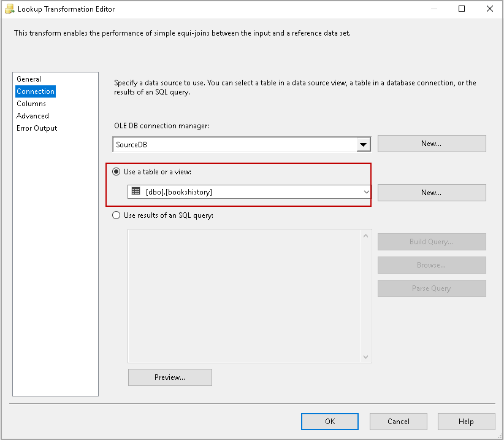
Task: Select the "Use results of an SQL query" option
Action: click(x=116, y=215)
